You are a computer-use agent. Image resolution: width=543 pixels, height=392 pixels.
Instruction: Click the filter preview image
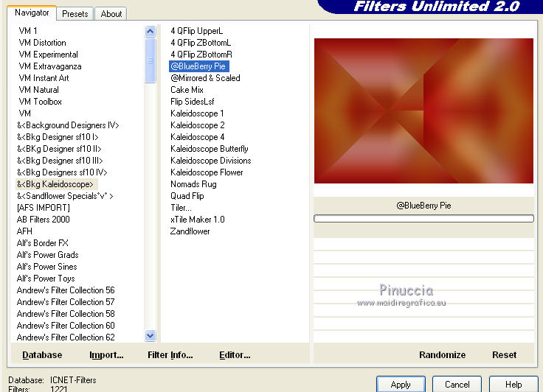pyautogui.click(x=423, y=111)
